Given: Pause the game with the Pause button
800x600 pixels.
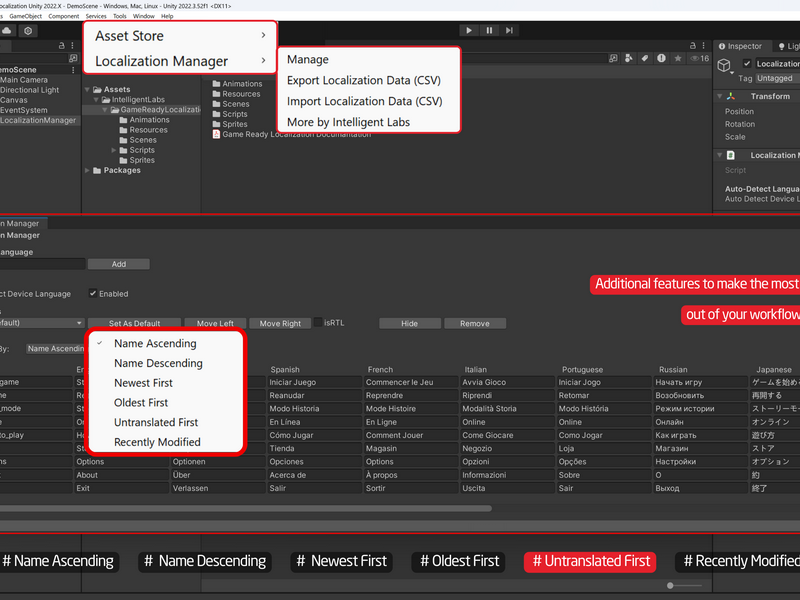Looking at the screenshot, I should 489,30.
